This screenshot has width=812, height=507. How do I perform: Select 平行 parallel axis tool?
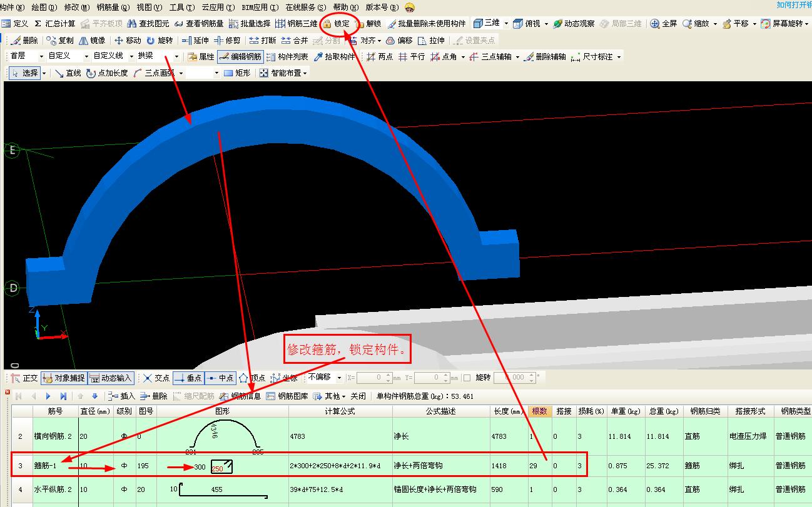coord(412,57)
